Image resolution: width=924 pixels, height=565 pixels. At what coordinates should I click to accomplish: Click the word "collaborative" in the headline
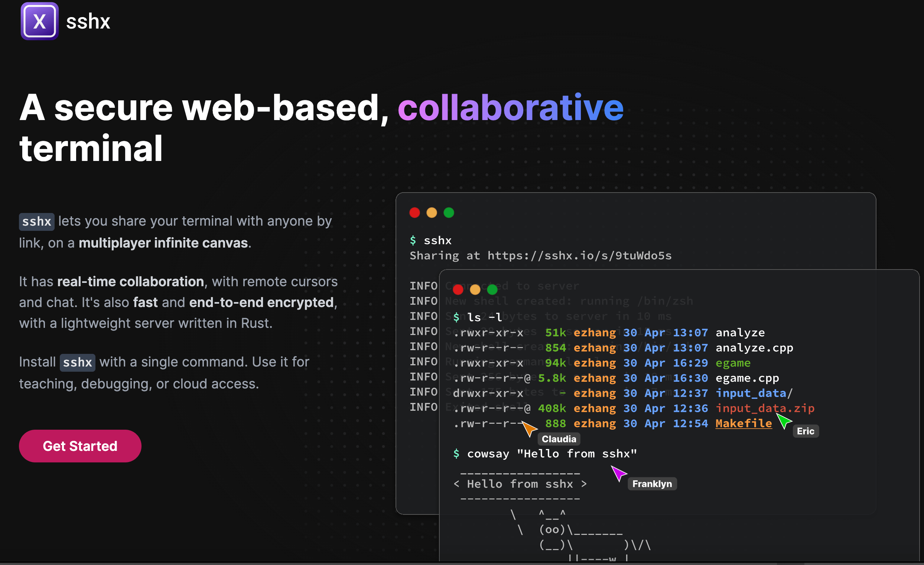pyautogui.click(x=511, y=107)
